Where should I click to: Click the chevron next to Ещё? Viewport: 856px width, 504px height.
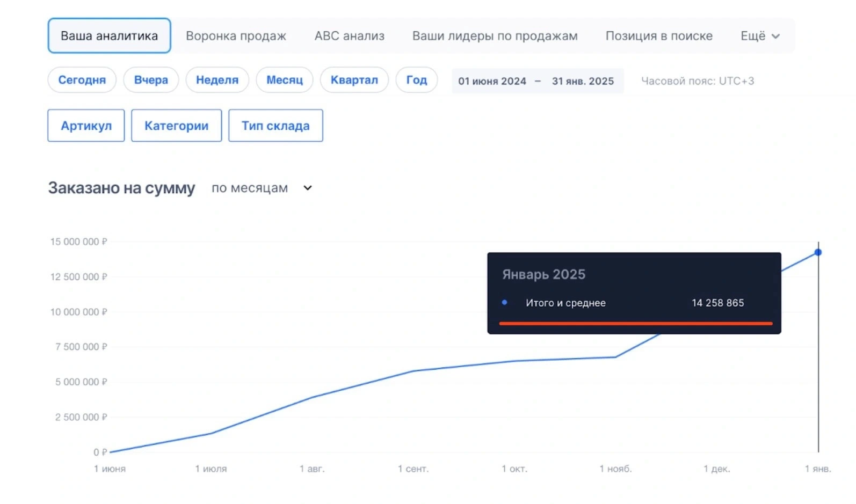pos(775,36)
